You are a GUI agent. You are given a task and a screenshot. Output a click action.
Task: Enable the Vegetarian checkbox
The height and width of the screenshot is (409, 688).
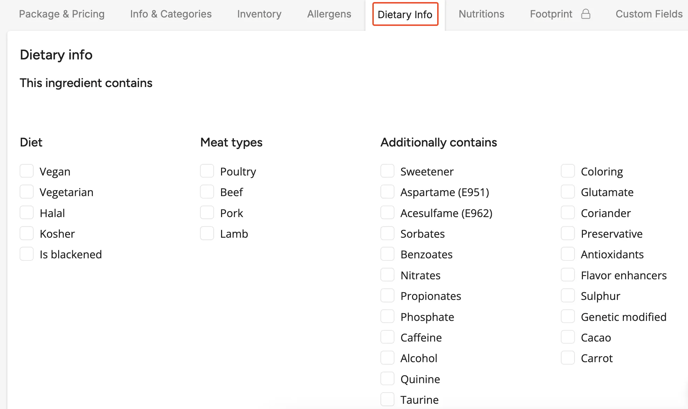(27, 192)
